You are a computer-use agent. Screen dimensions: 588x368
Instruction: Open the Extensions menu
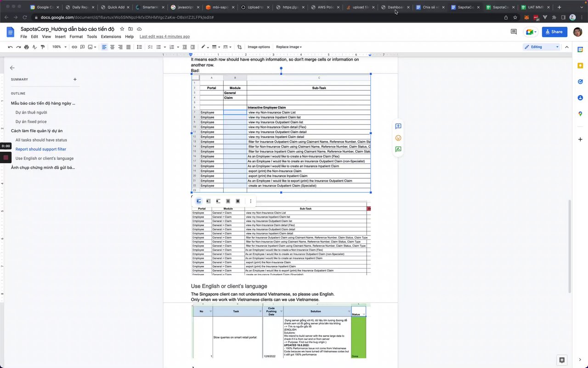click(111, 37)
